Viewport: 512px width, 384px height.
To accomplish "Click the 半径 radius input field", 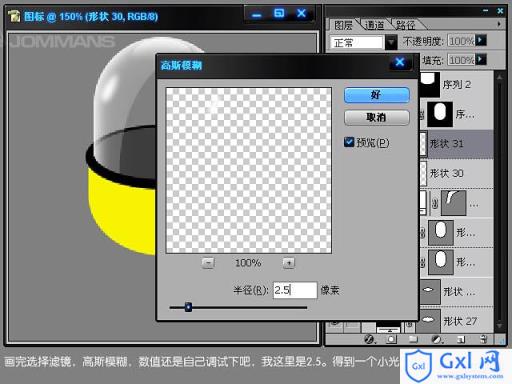I will coord(295,290).
